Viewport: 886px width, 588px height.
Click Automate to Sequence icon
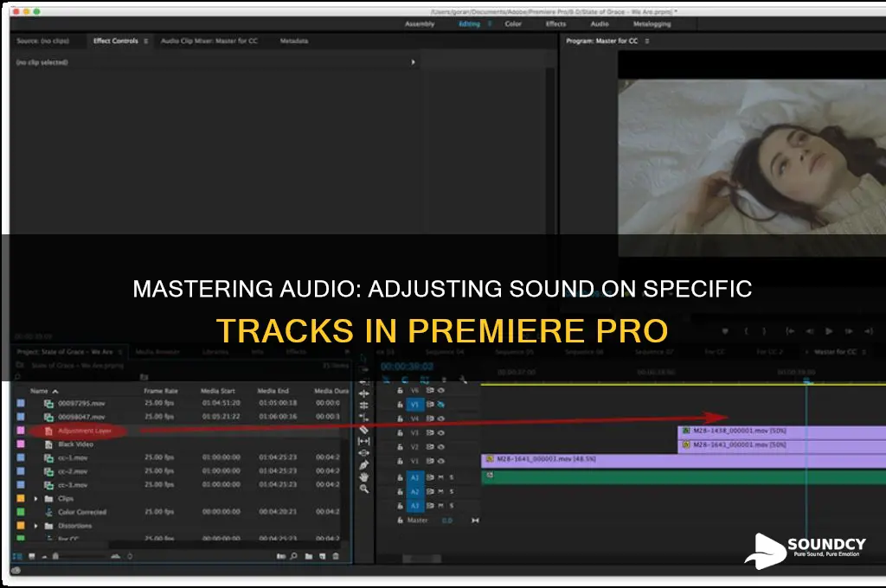(281, 556)
